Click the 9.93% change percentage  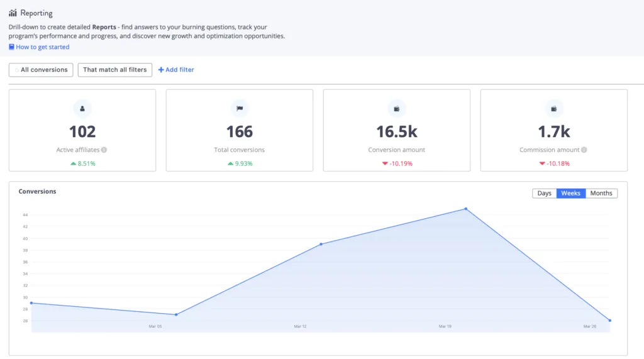(x=244, y=163)
